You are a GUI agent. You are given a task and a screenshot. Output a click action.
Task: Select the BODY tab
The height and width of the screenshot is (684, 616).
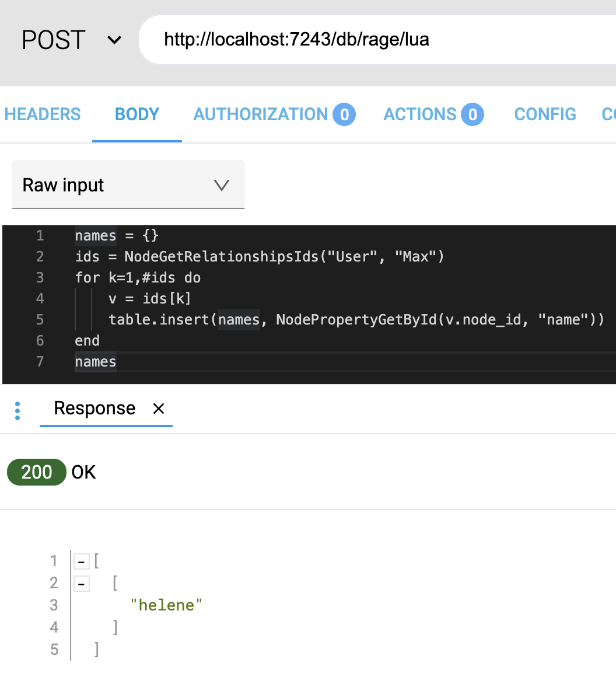point(137,114)
